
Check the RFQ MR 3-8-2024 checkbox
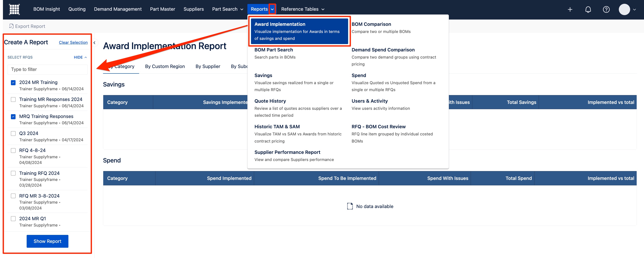pyautogui.click(x=13, y=196)
